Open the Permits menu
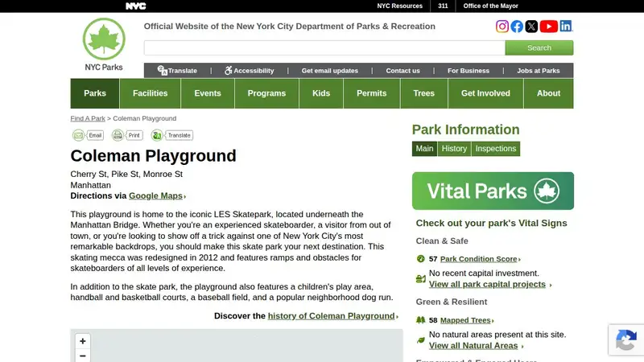The width and height of the screenshot is (644, 362). (x=372, y=93)
